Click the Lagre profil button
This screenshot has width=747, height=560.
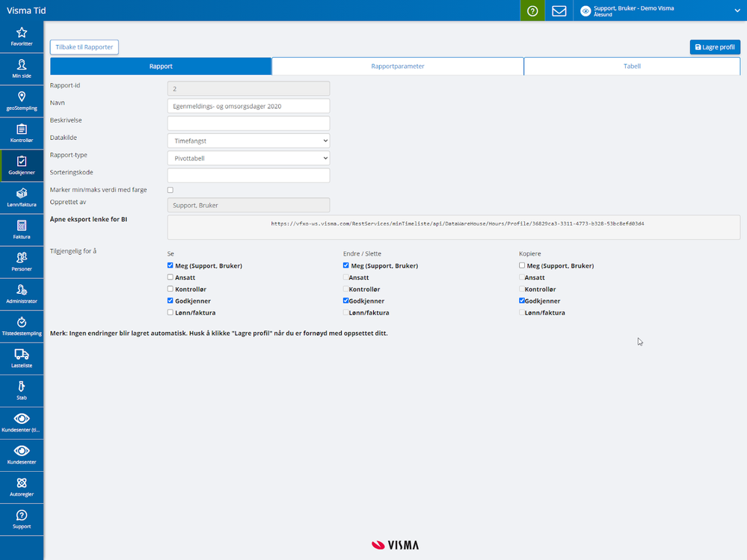pos(715,47)
